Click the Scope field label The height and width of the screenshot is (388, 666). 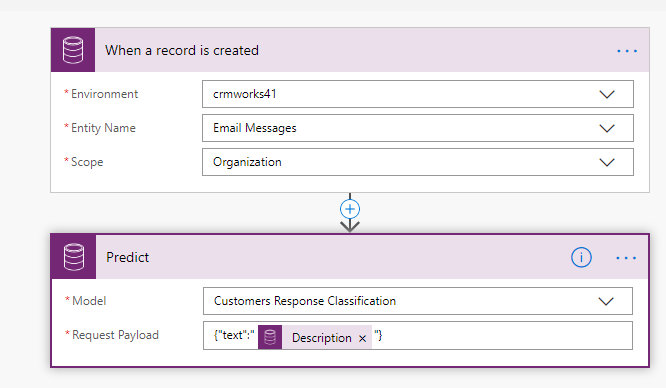(x=87, y=162)
